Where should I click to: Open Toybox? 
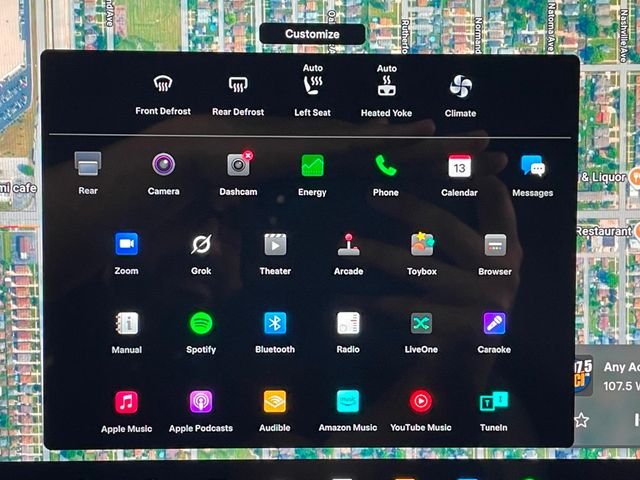[x=422, y=244]
